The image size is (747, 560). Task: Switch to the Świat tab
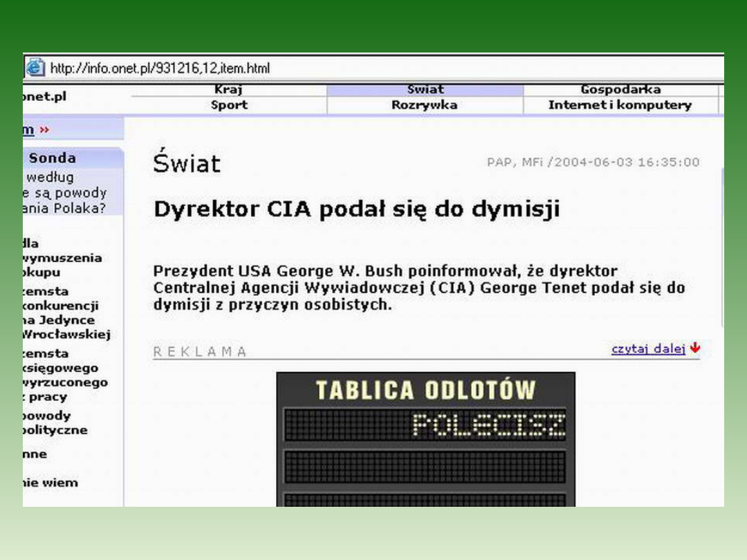425,90
